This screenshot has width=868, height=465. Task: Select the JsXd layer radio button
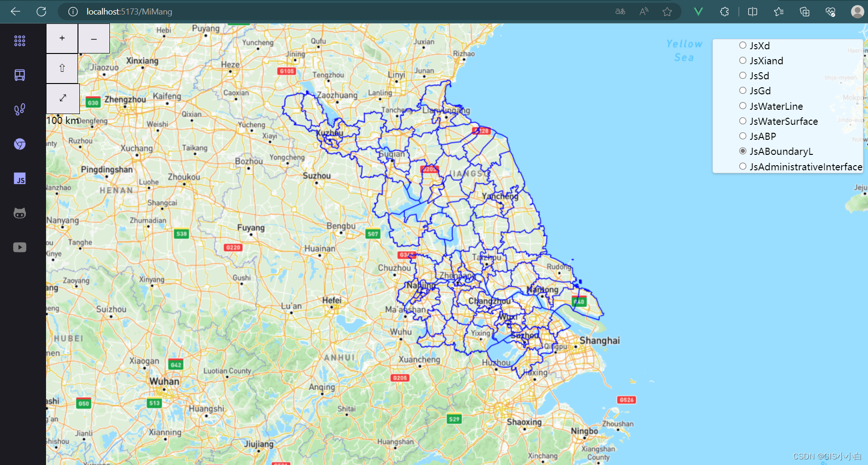743,46
